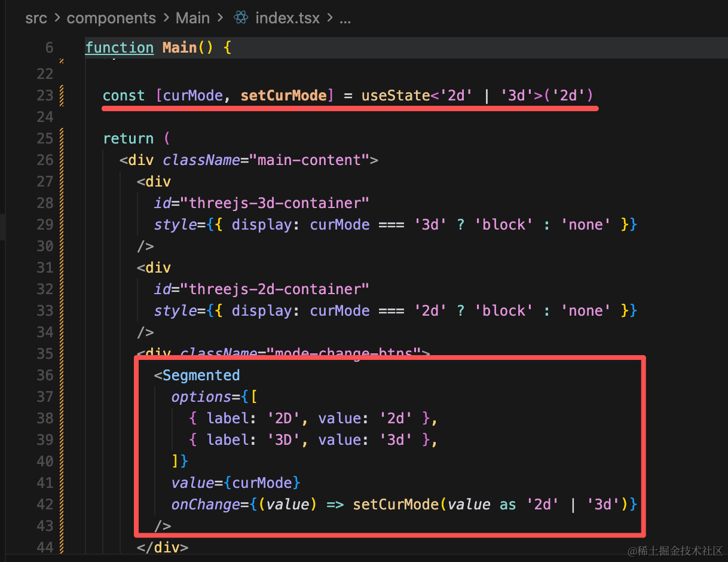Click the value={curMode} attribute
728x562 pixels.
click(235, 483)
